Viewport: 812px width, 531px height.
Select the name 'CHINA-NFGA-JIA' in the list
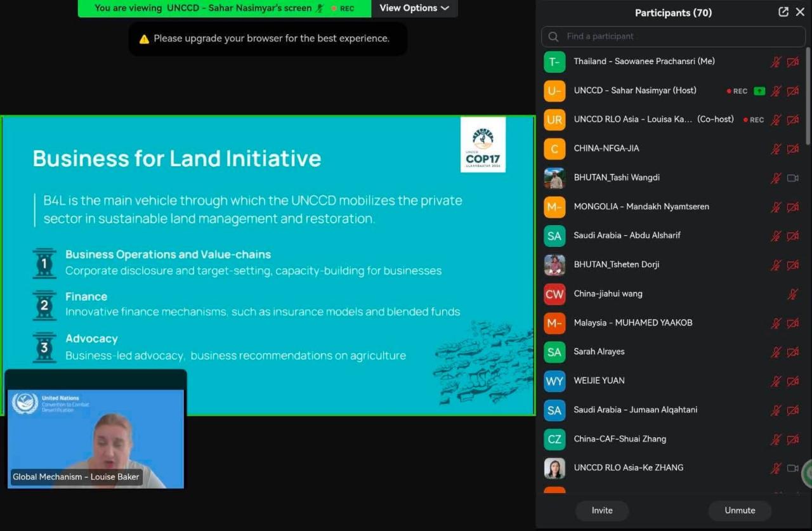tap(606, 148)
